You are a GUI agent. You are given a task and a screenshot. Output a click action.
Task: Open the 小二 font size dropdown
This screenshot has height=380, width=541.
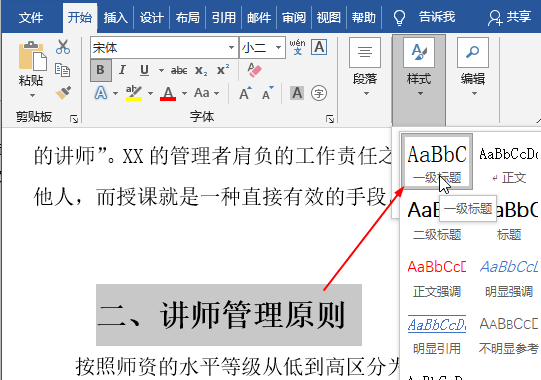(278, 48)
